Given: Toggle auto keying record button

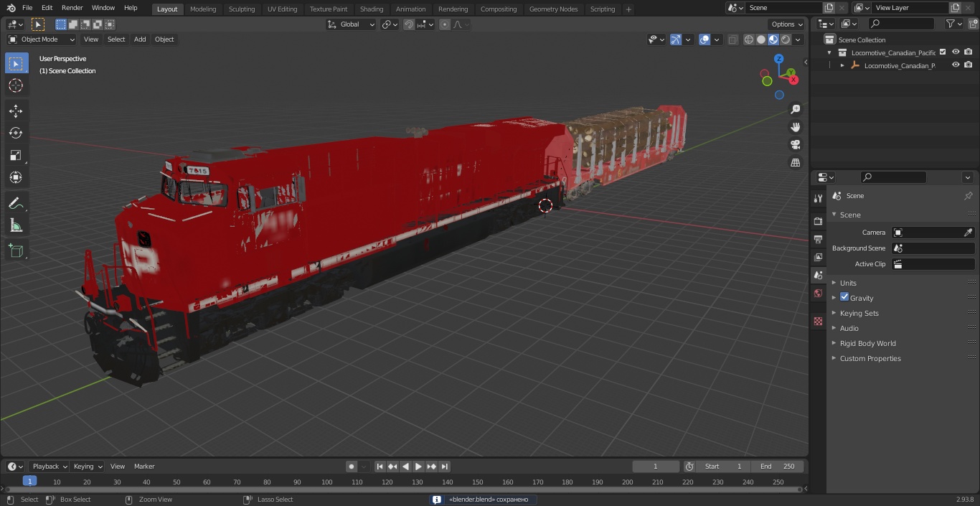Looking at the screenshot, I should click(352, 467).
